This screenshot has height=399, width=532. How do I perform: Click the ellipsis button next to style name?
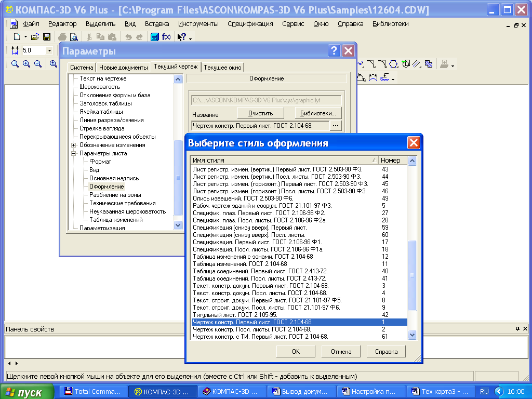tap(336, 126)
